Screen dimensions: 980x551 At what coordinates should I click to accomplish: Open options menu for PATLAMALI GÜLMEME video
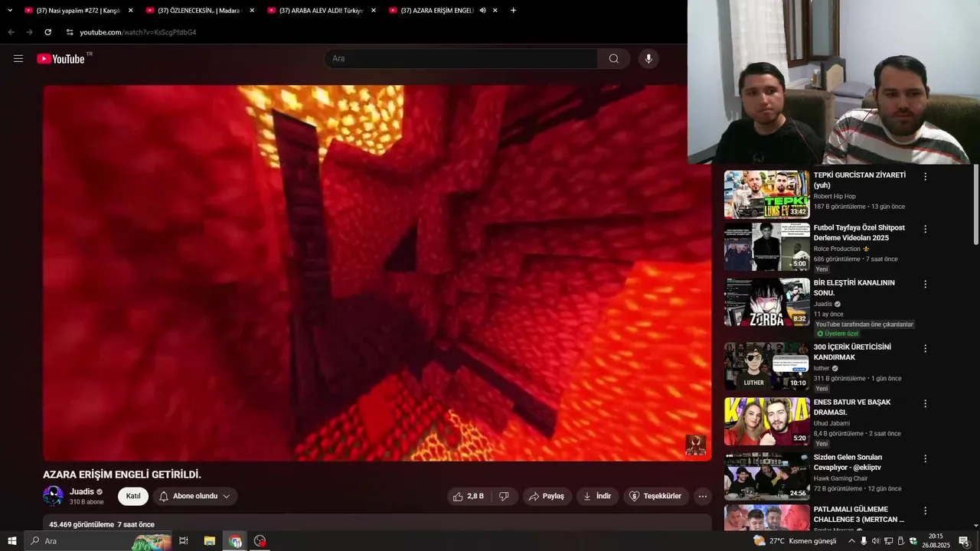tap(925, 510)
